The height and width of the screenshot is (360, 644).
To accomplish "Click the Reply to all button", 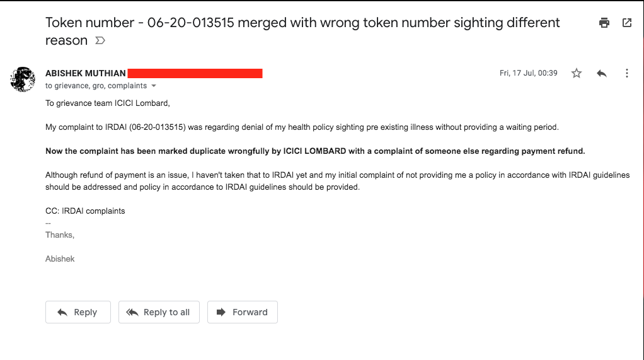I will point(159,312).
